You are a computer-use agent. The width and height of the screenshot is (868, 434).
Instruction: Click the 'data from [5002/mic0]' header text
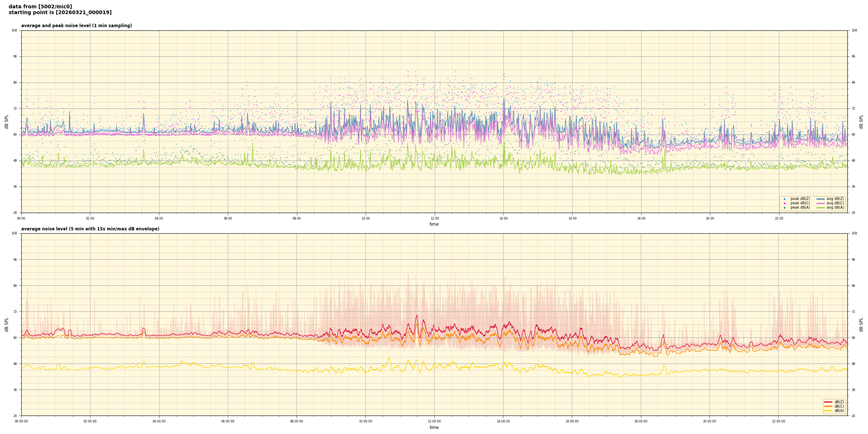pos(40,7)
